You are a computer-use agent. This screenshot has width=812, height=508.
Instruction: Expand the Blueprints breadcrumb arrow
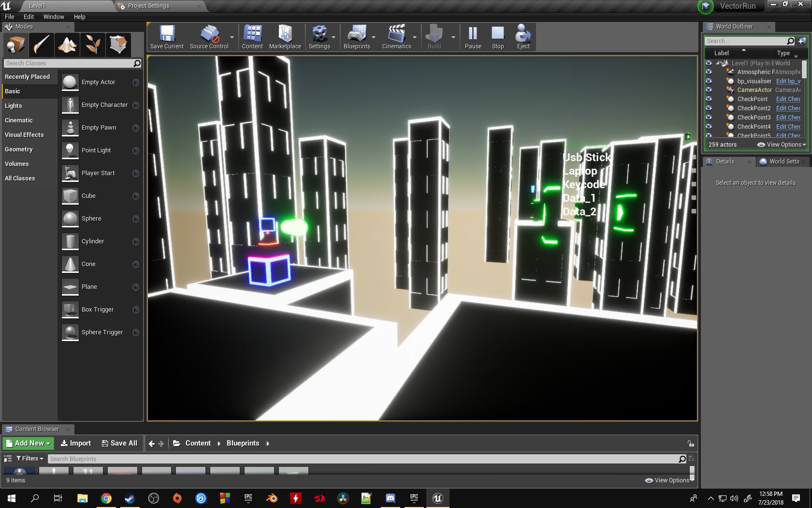click(268, 443)
